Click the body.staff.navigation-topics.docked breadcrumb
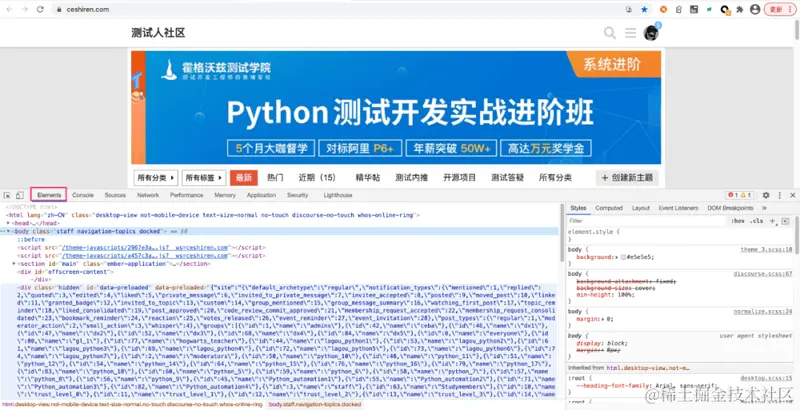The width and height of the screenshot is (800, 410). click(315, 404)
